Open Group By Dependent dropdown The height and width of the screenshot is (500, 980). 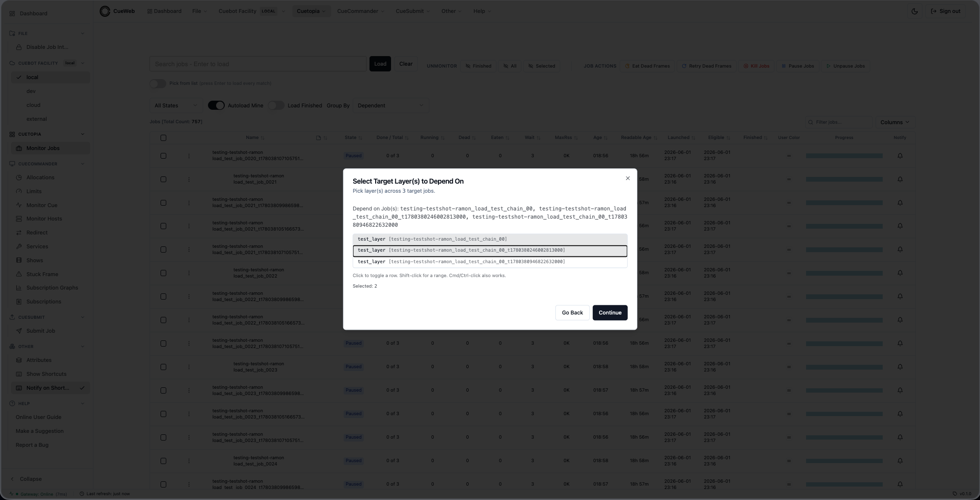click(x=391, y=105)
